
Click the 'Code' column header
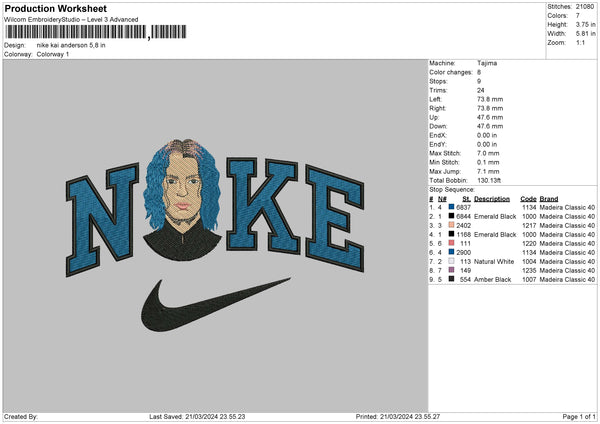[528, 199]
